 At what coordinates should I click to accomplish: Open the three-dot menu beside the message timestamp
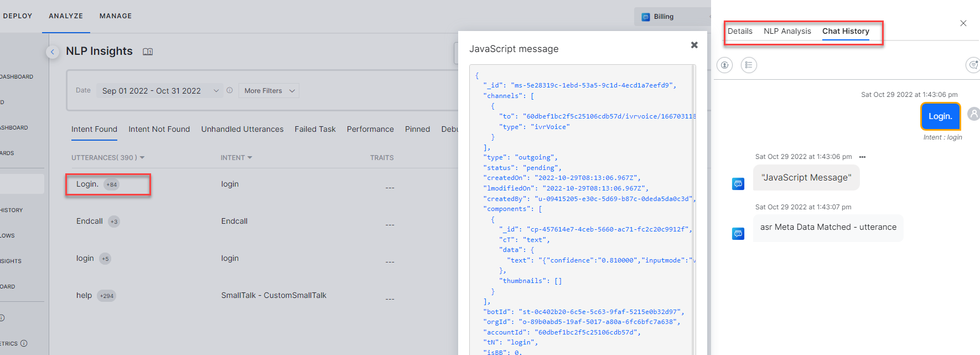click(862, 157)
